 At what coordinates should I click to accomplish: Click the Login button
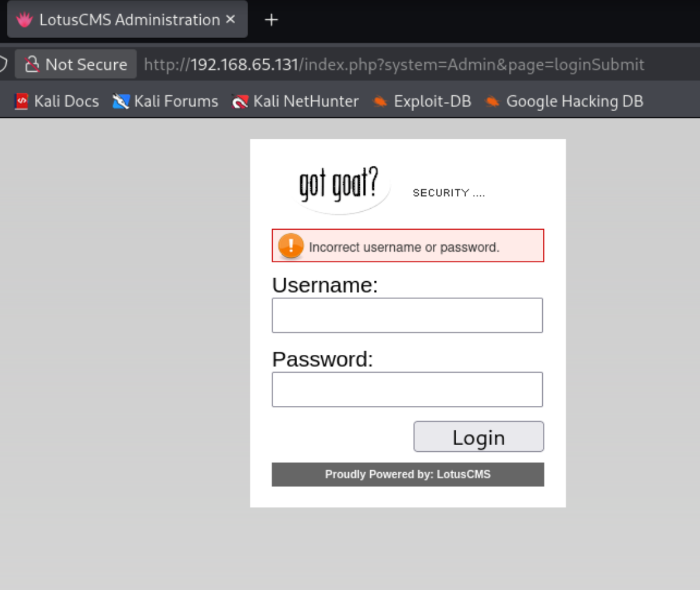click(x=478, y=437)
